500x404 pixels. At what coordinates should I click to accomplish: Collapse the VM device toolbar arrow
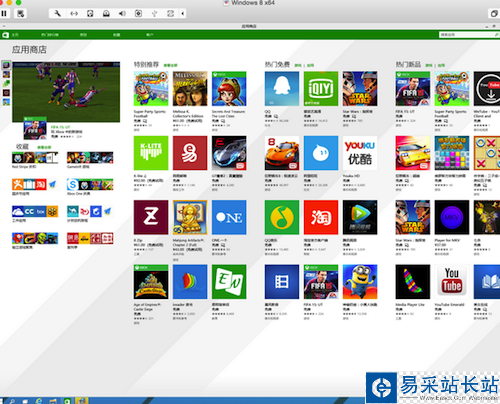click(x=182, y=13)
